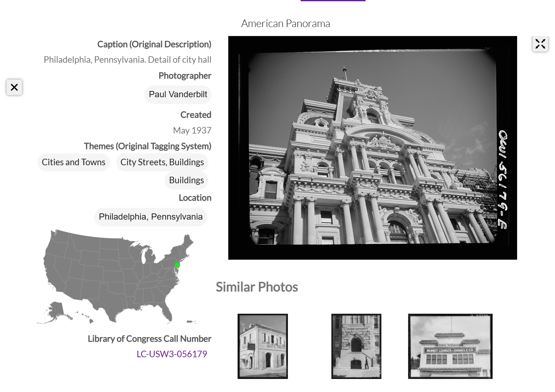This screenshot has width=555, height=392.
Task: Select the standalone Buildings theme tag
Action: (x=186, y=180)
